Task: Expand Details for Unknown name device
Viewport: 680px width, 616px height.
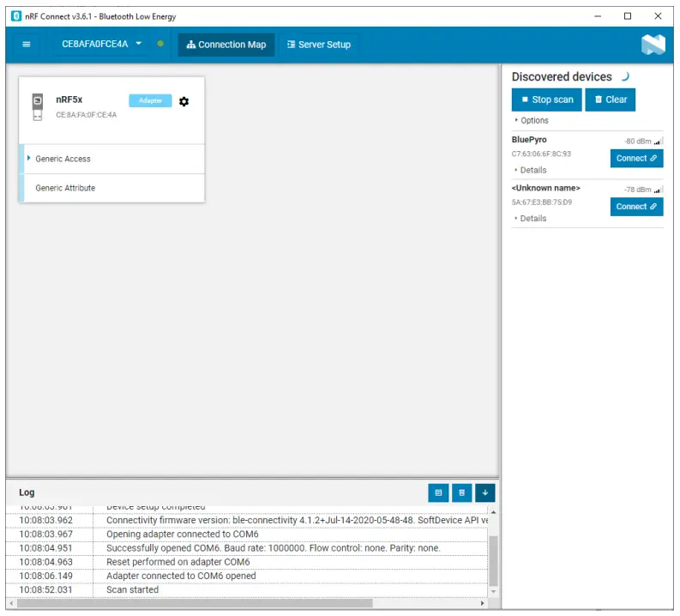Action: (x=531, y=219)
